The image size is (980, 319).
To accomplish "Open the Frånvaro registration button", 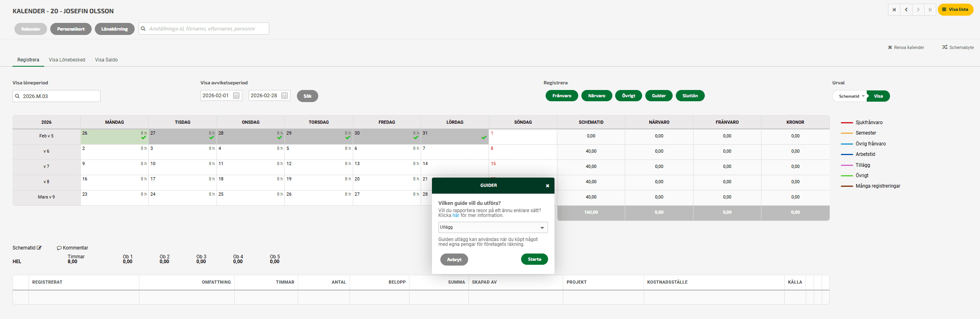I will (561, 96).
